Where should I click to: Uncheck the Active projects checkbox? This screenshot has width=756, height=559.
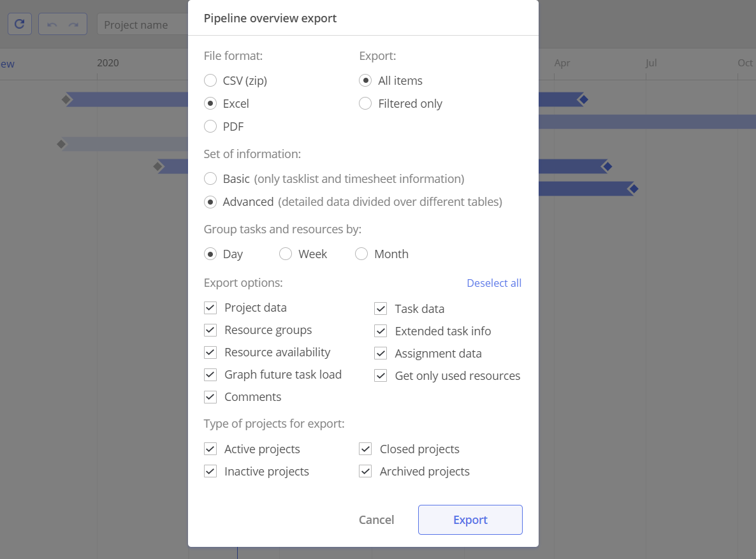210,449
